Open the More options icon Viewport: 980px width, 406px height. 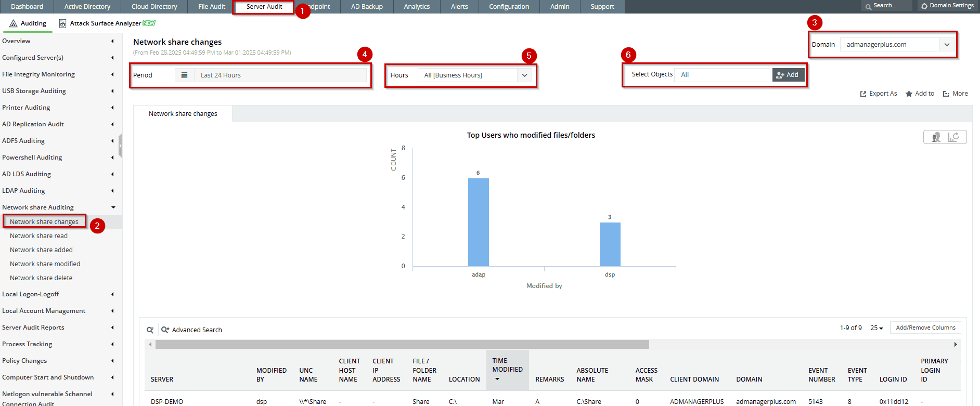[x=946, y=94]
